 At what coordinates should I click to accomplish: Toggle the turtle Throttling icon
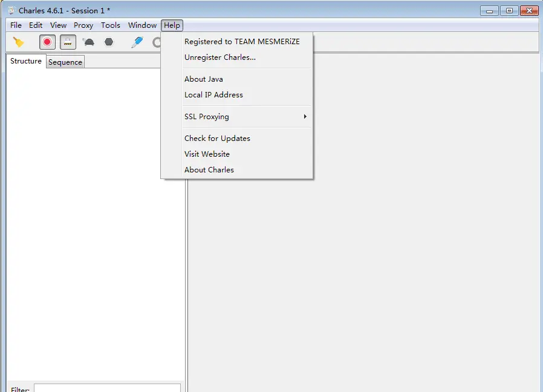click(88, 42)
